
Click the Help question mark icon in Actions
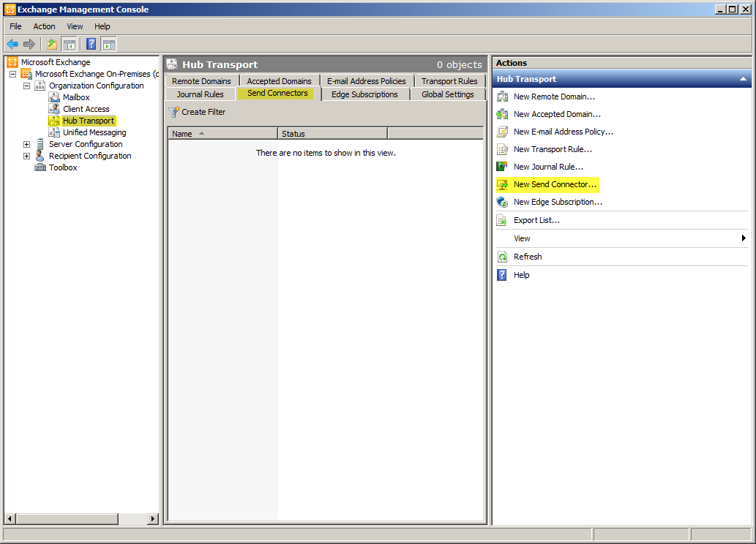click(502, 275)
